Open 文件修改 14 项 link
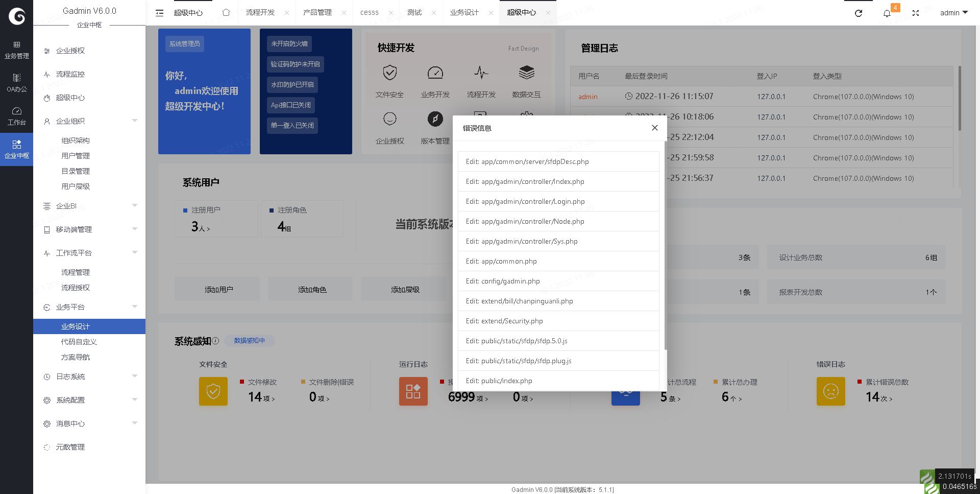Image resolution: width=980 pixels, height=494 pixels. tap(262, 397)
